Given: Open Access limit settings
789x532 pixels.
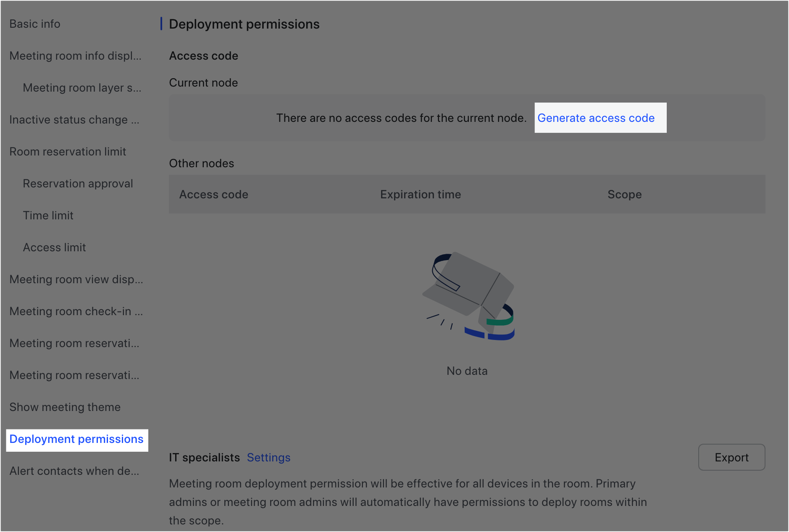Looking at the screenshot, I should pos(54,248).
